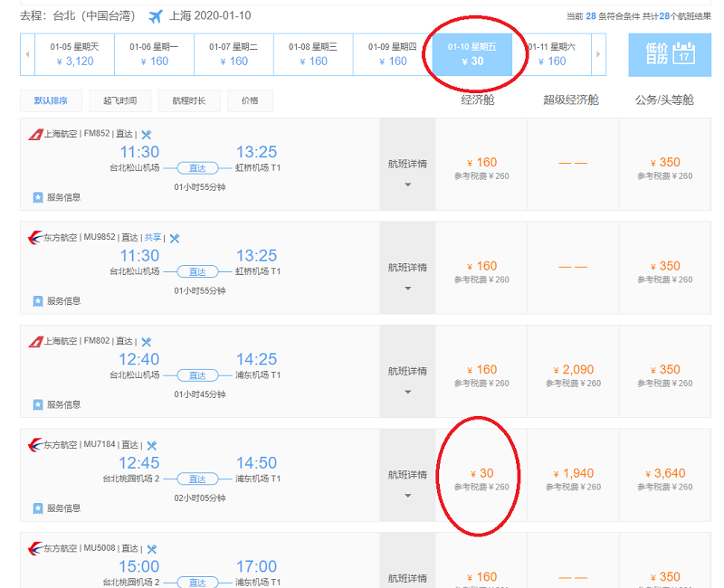Open service info 服务信息 for MU7184
The height and width of the screenshot is (588, 724).
[57, 508]
